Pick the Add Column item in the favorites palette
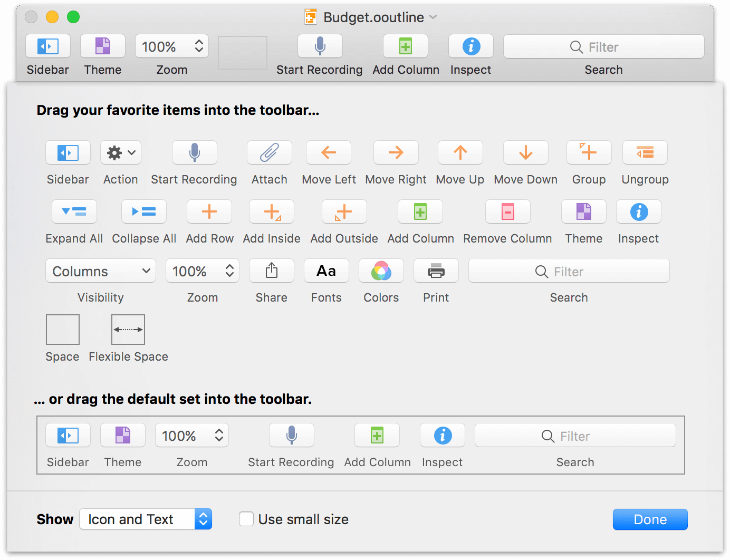 pyautogui.click(x=420, y=212)
